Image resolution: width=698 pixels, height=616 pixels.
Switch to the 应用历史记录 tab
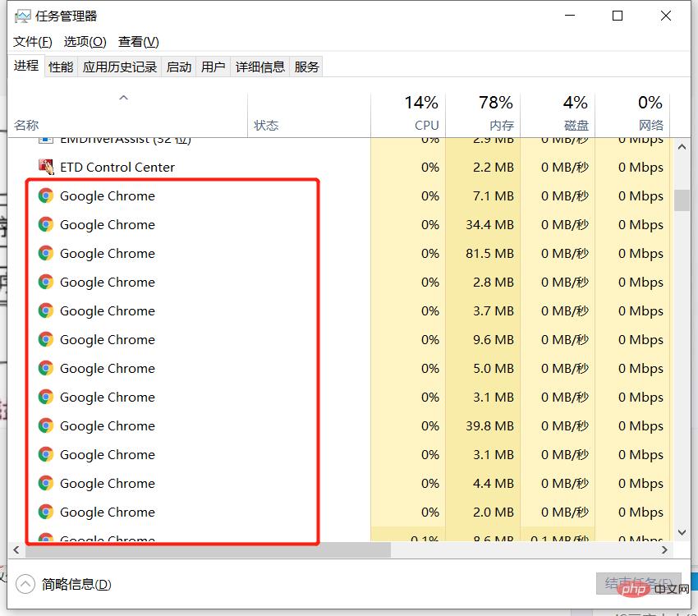(x=120, y=67)
